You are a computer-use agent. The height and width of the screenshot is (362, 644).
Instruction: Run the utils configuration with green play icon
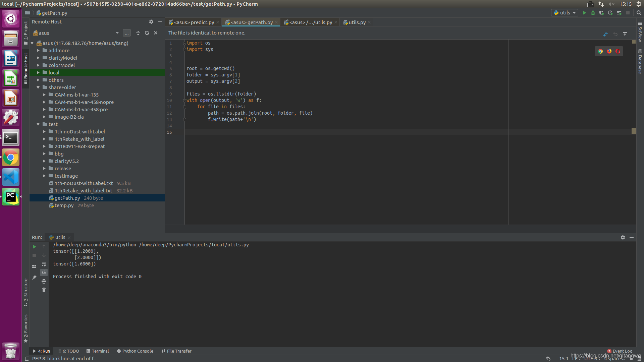pyautogui.click(x=584, y=13)
